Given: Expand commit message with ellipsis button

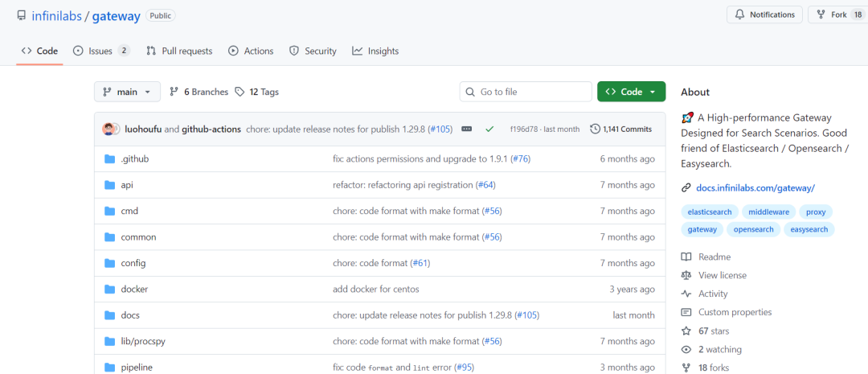Looking at the screenshot, I should pos(466,129).
